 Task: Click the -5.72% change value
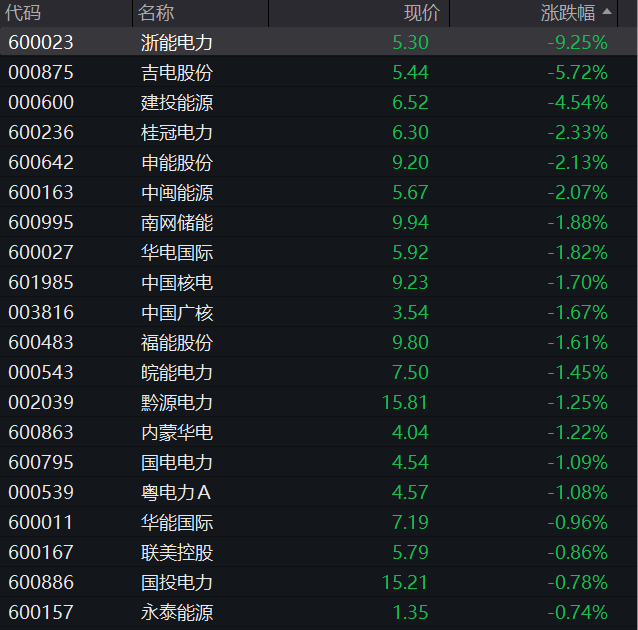point(577,72)
